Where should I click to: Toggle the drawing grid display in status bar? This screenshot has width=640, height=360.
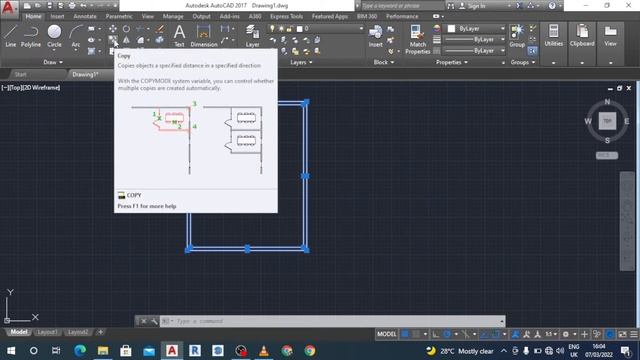tap(405, 334)
